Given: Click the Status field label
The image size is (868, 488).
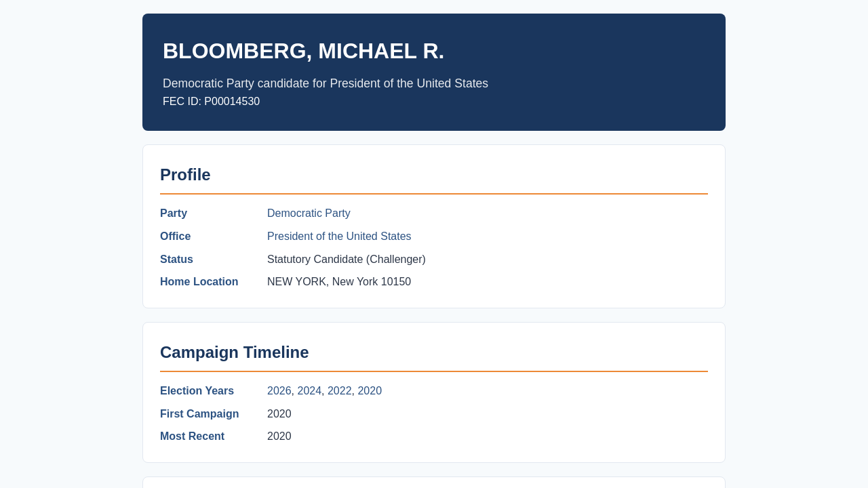Looking at the screenshot, I should tap(176, 260).
